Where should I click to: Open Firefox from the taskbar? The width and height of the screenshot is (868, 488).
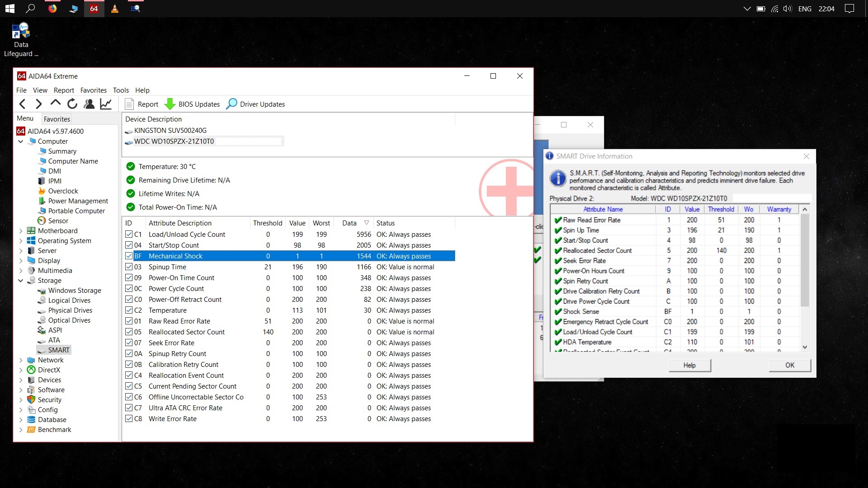pos(52,9)
